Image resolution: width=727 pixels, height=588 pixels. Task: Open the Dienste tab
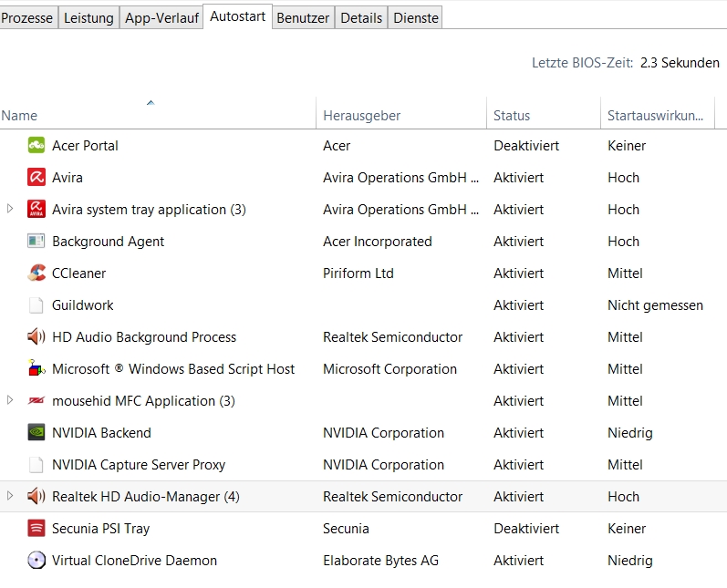point(415,17)
